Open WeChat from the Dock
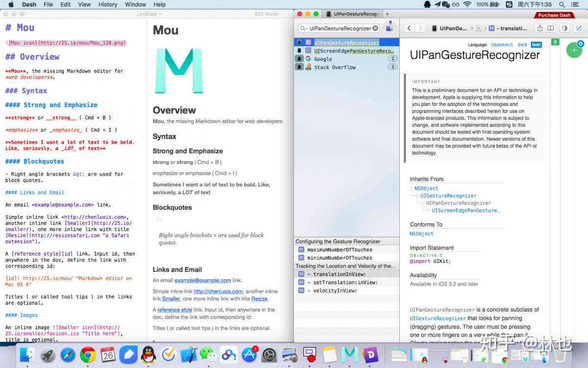Screen dimensions: 588x368 point(208,354)
